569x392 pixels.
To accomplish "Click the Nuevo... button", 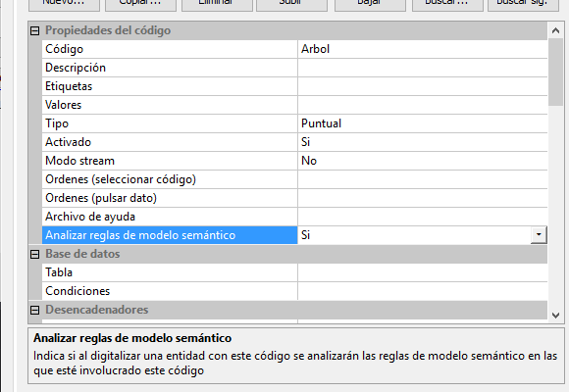I will [64, 4].
